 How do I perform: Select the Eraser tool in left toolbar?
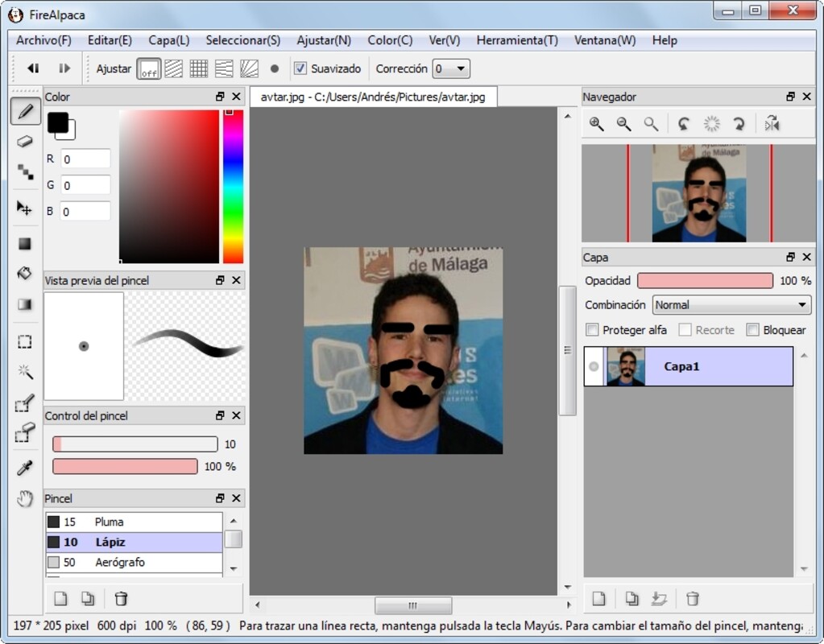[25, 142]
